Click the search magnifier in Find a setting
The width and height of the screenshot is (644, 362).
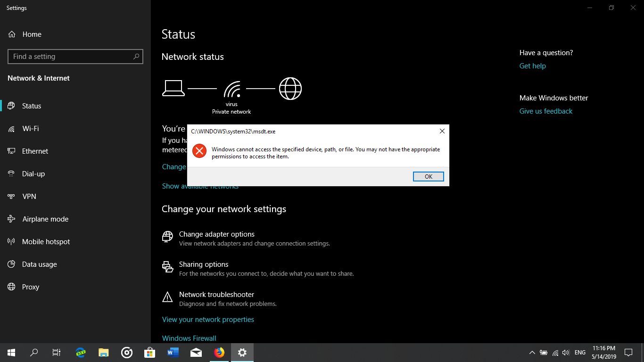136,57
